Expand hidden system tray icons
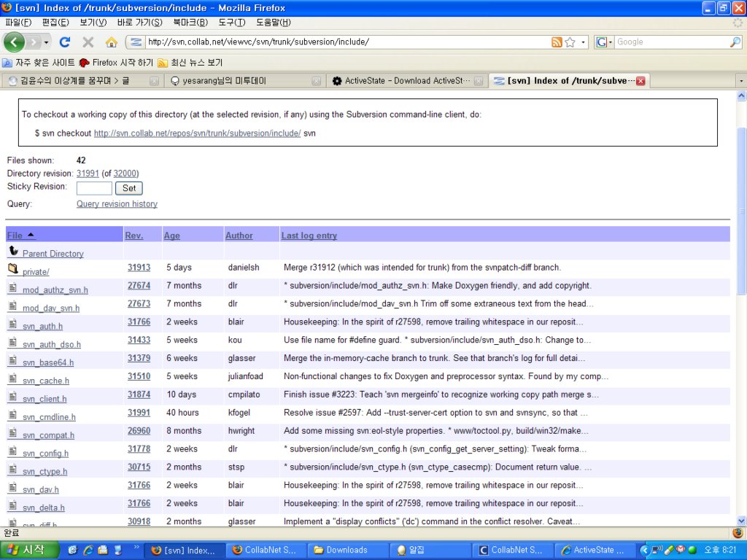 tap(645, 550)
